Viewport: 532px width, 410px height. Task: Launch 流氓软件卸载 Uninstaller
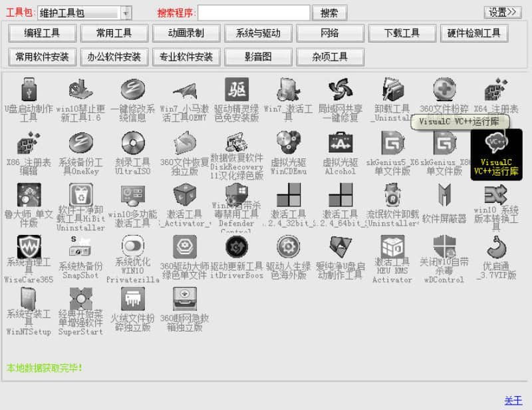tap(392, 205)
